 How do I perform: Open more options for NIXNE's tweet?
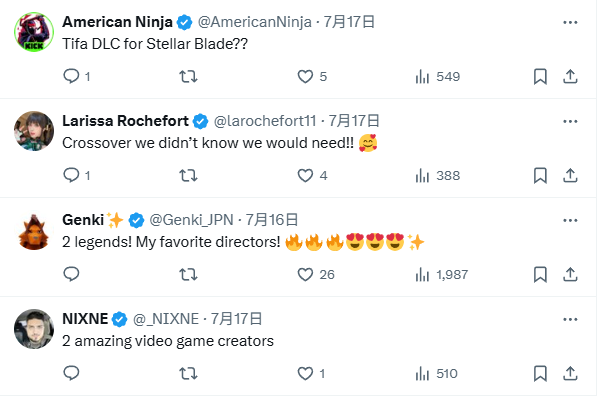tap(570, 319)
